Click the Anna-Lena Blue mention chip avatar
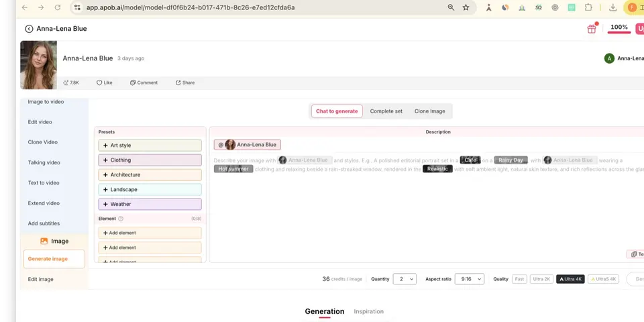644x322 pixels. (230, 145)
